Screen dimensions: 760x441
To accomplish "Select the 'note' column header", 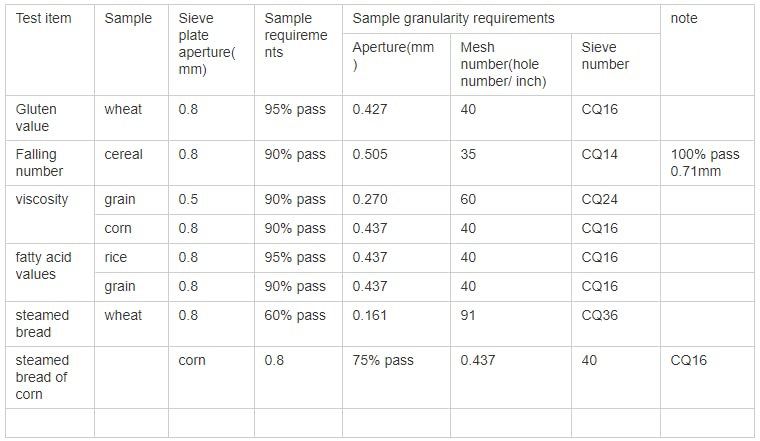I will pyautogui.click(x=707, y=50).
